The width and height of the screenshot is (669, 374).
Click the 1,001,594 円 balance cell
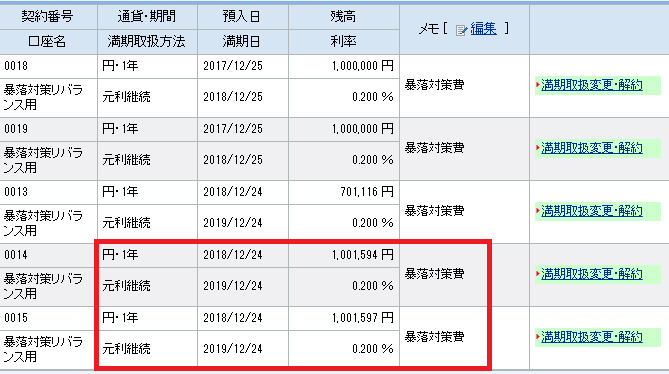pos(344,255)
